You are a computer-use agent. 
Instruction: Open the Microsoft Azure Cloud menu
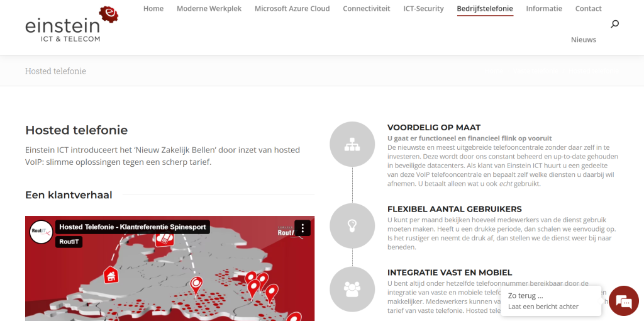tap(292, 9)
